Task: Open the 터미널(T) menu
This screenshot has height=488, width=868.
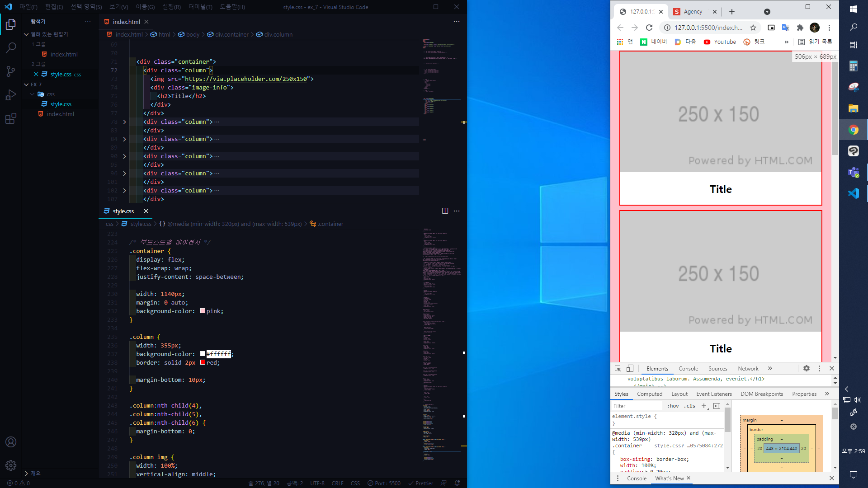Action: tap(200, 7)
